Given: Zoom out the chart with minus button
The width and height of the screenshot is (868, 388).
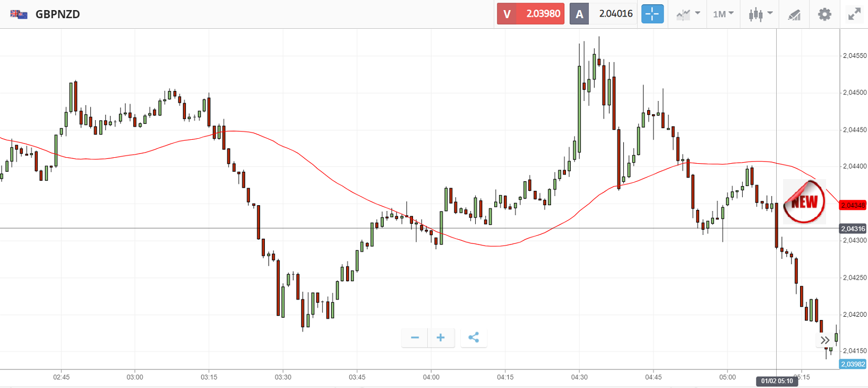Looking at the screenshot, I should coord(415,338).
